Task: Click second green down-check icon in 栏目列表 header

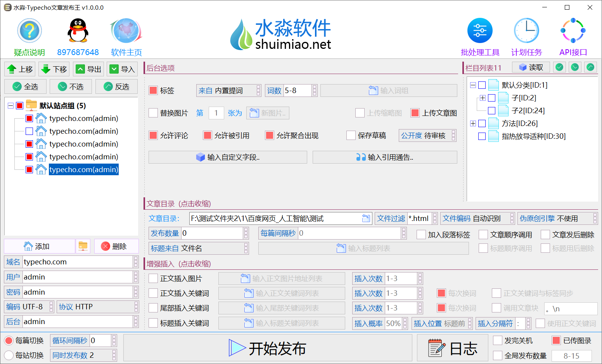Action: [575, 67]
